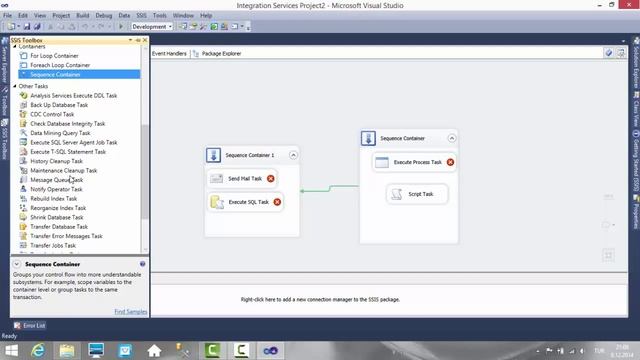Switch to Event Handlers tab
Screen dimensions: 640x360
pos(169,53)
